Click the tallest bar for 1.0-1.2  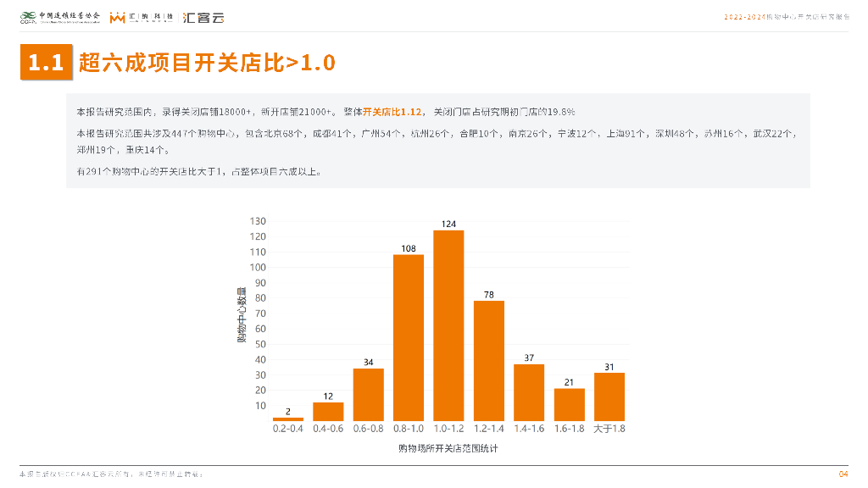pyautogui.click(x=448, y=326)
